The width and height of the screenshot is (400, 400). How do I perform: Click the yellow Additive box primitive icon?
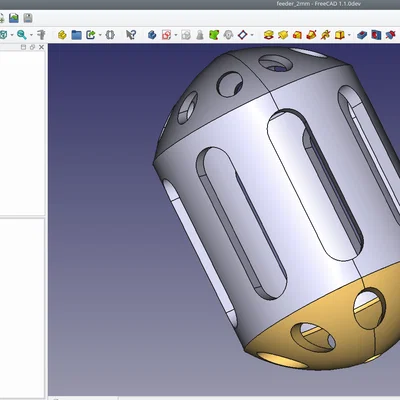pos(340,35)
